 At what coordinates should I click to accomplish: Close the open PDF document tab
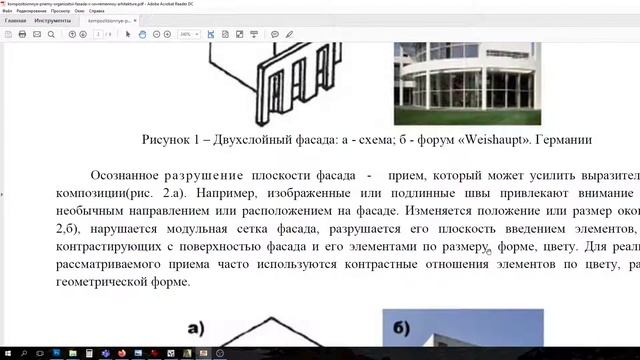point(135,20)
